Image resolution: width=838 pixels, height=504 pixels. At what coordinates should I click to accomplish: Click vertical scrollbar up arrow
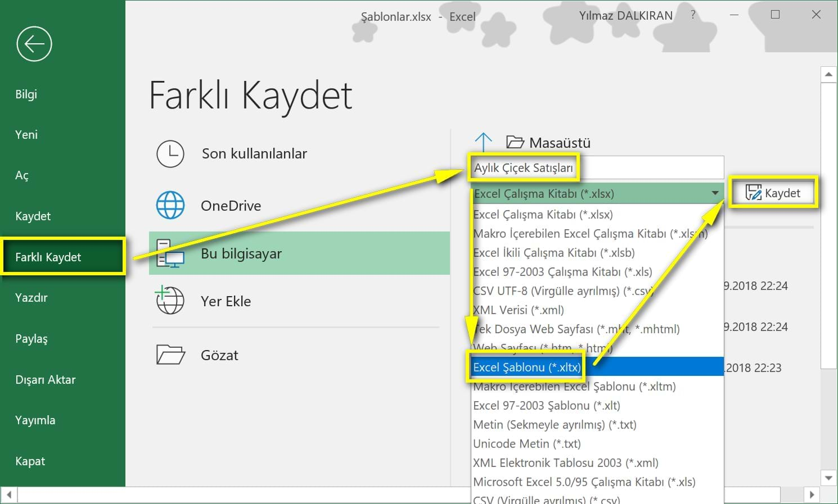828,74
